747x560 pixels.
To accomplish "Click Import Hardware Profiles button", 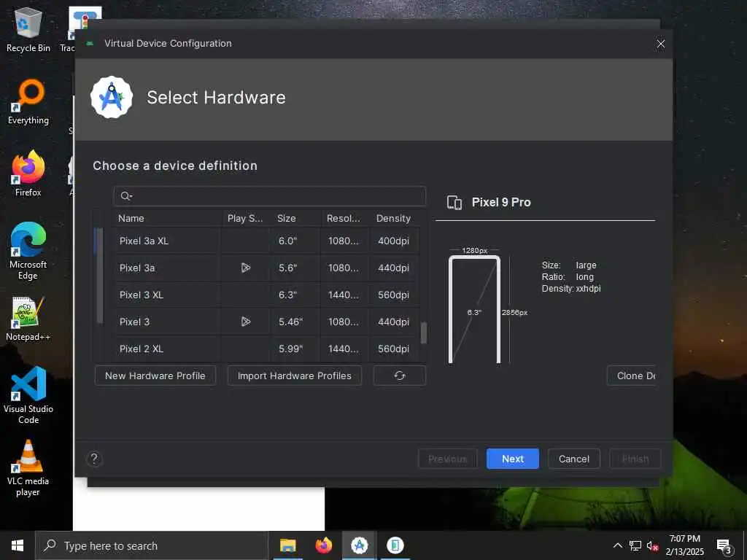I will (x=295, y=376).
